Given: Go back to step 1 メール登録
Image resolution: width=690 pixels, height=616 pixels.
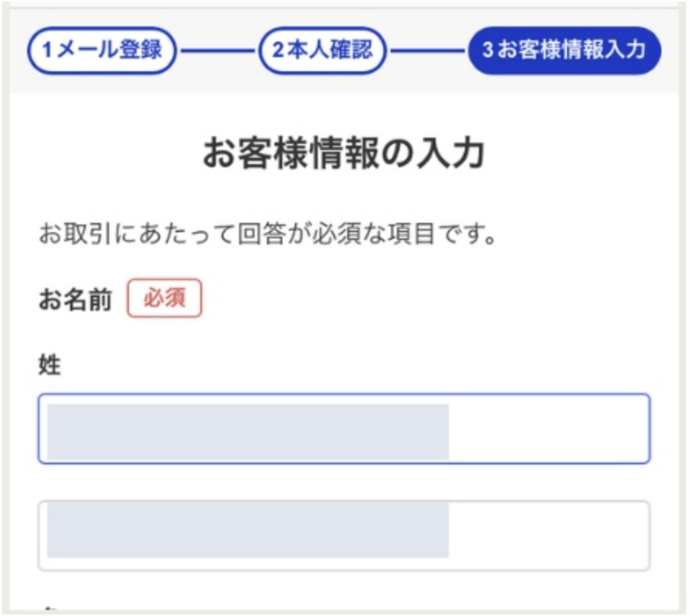Looking at the screenshot, I should click(101, 50).
